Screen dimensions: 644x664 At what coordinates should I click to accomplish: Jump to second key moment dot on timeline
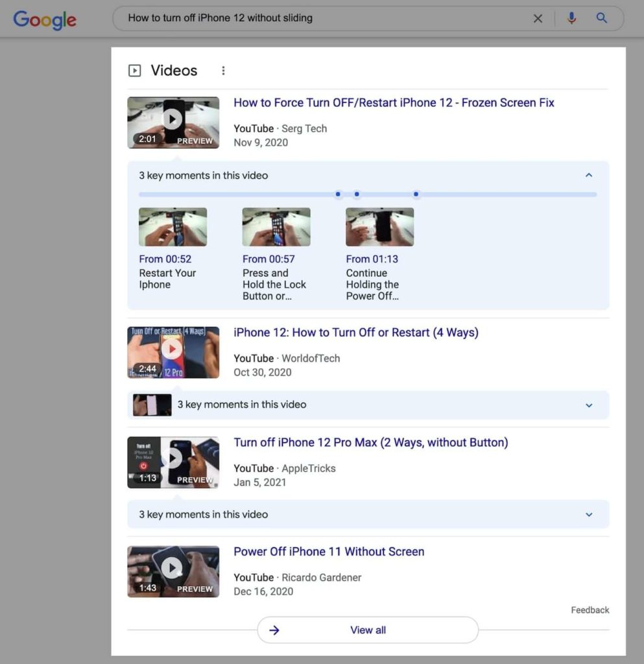pos(357,195)
